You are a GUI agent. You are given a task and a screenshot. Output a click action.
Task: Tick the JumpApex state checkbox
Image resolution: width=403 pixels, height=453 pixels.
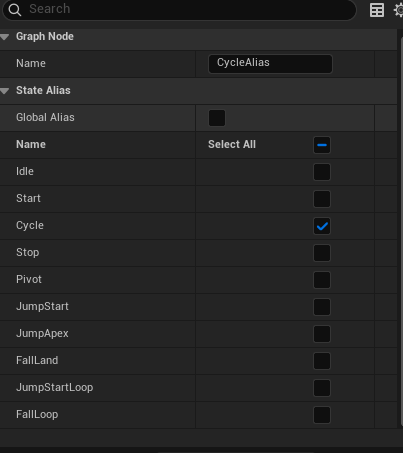[x=322, y=334]
